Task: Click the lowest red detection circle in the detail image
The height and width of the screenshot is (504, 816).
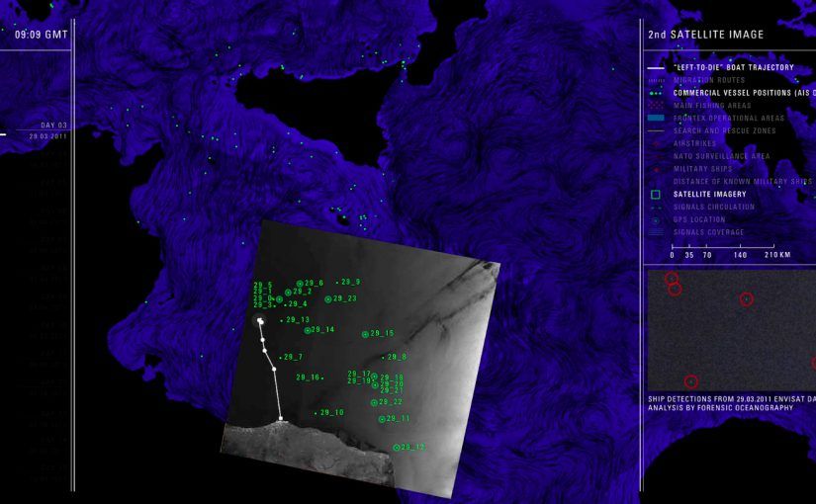Action: click(x=690, y=381)
